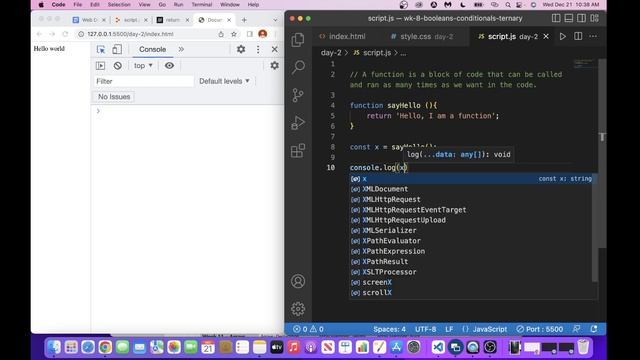Click the Filter input in the Console
This screenshot has height=360, width=640.
pyautogui.click(x=144, y=81)
